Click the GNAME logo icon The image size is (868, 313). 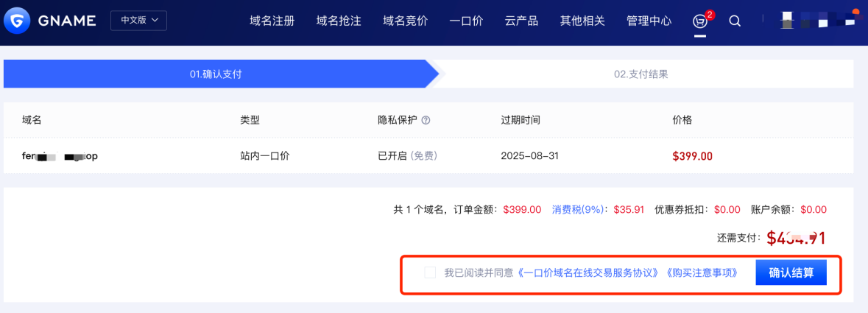(x=17, y=21)
